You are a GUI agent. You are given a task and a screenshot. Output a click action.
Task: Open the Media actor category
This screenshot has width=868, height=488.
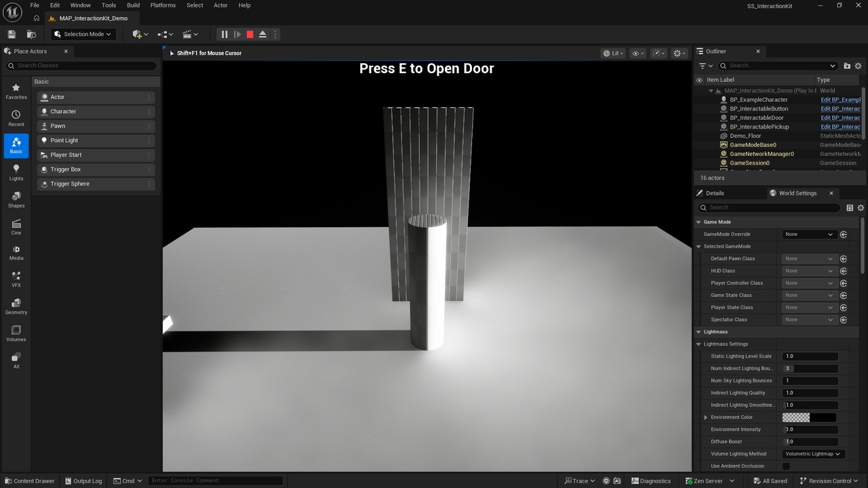[16, 252]
